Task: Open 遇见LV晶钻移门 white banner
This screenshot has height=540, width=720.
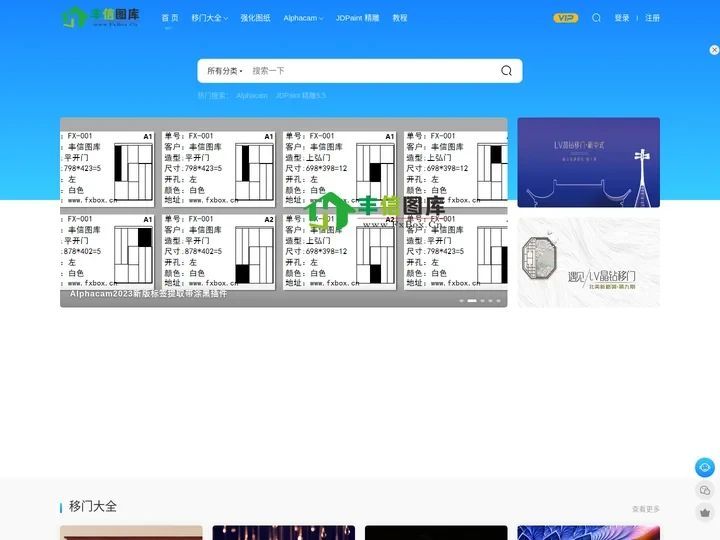Action: point(588,263)
